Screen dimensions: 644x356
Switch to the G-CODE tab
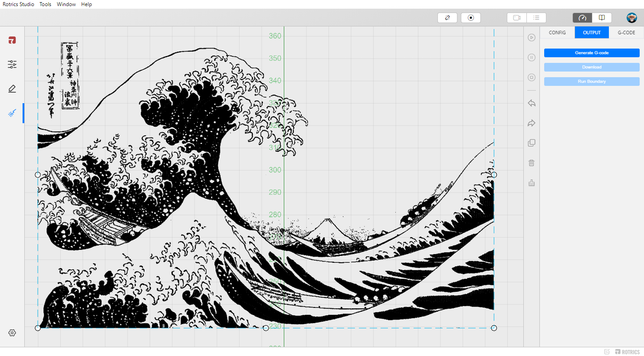click(626, 33)
